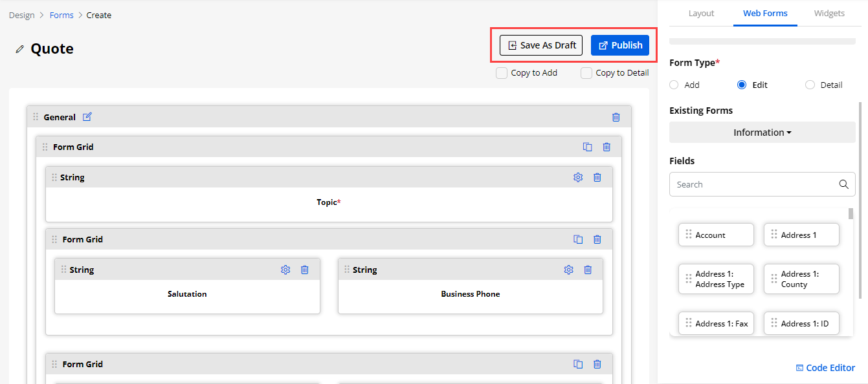The image size is (868, 384).
Task: Open settings gear for Topic field
Action: (578, 177)
